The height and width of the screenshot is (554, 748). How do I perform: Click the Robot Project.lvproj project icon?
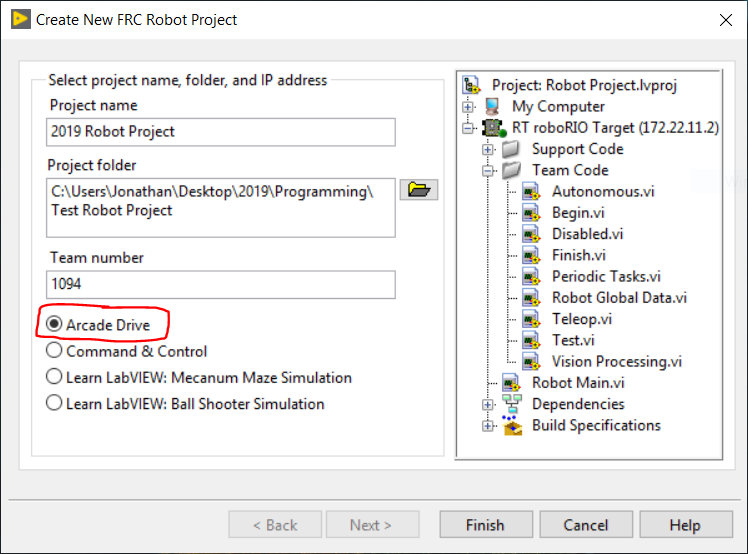[471, 85]
